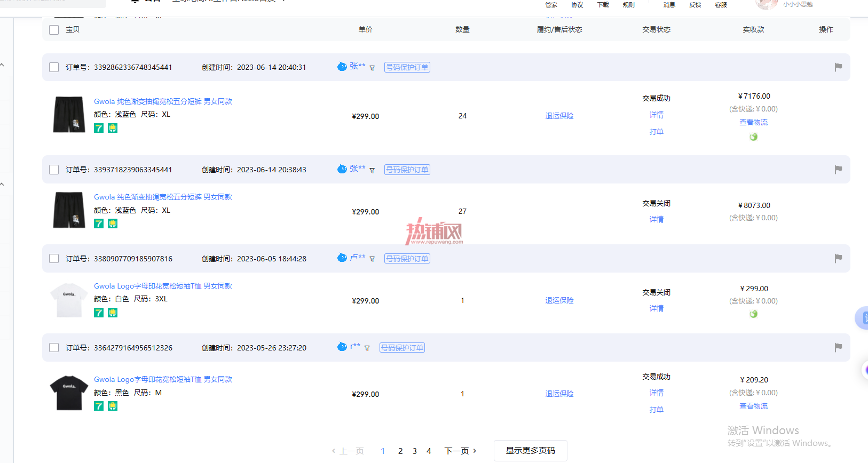Viewport: 868px width, 463px height.
Task: Click filter funnel icon in order 3392862336748345441 header
Action: coord(372,68)
